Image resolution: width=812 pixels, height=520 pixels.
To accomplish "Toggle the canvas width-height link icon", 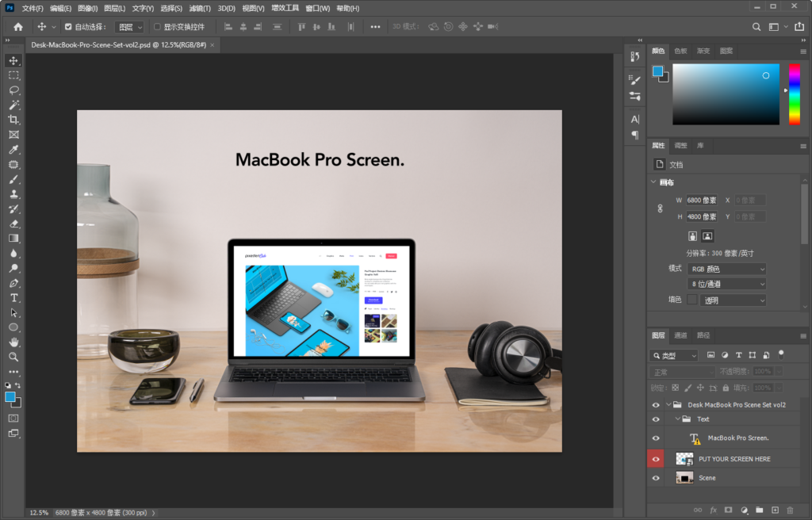I will (660, 208).
